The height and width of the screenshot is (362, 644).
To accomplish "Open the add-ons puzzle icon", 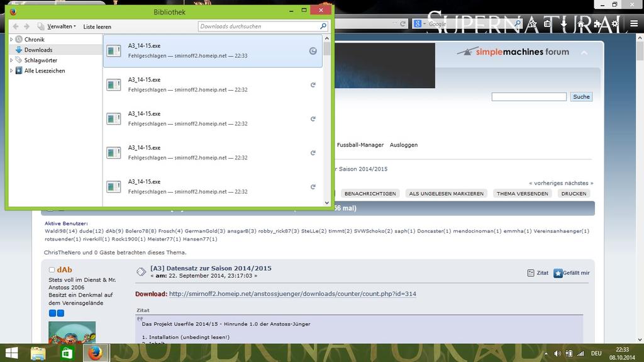I will tap(597, 25).
